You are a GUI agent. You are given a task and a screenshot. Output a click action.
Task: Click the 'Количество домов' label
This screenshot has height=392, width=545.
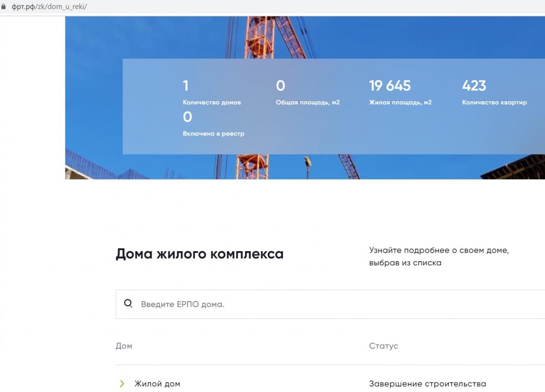tap(212, 102)
